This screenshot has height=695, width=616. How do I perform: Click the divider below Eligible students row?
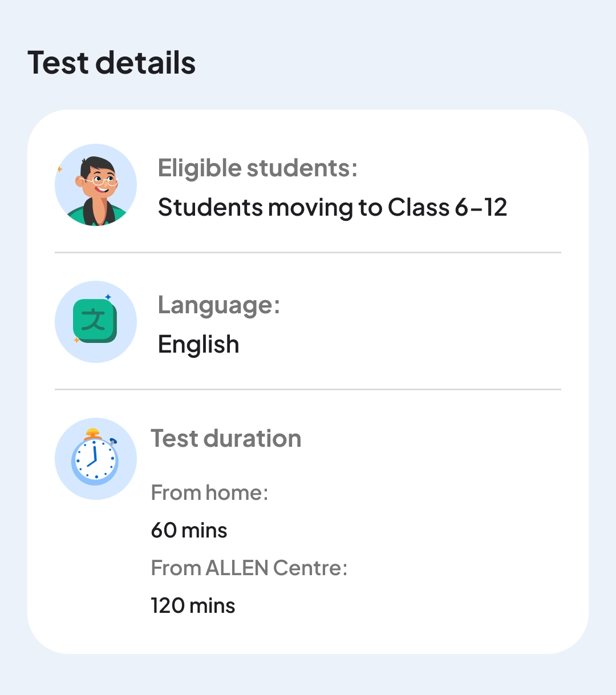[308, 252]
